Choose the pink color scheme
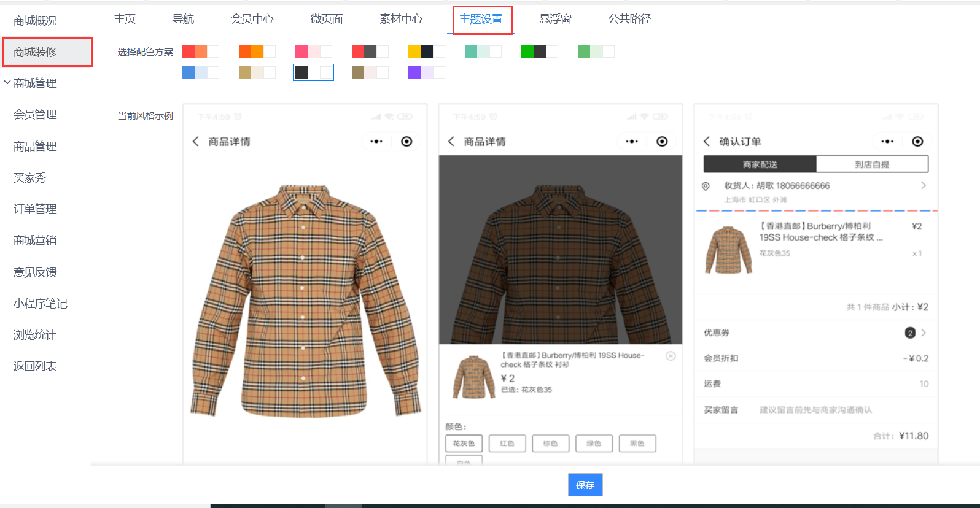The image size is (980, 508). click(x=314, y=52)
